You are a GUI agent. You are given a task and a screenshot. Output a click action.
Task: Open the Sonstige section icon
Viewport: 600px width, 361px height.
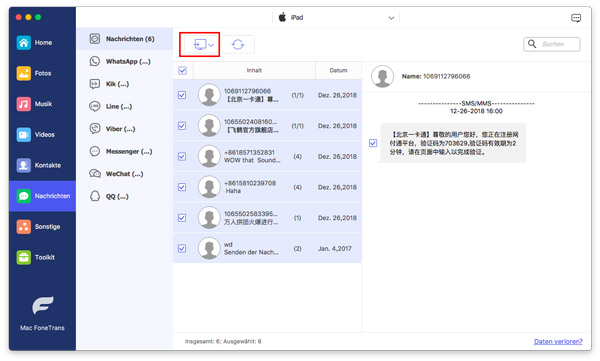click(24, 227)
